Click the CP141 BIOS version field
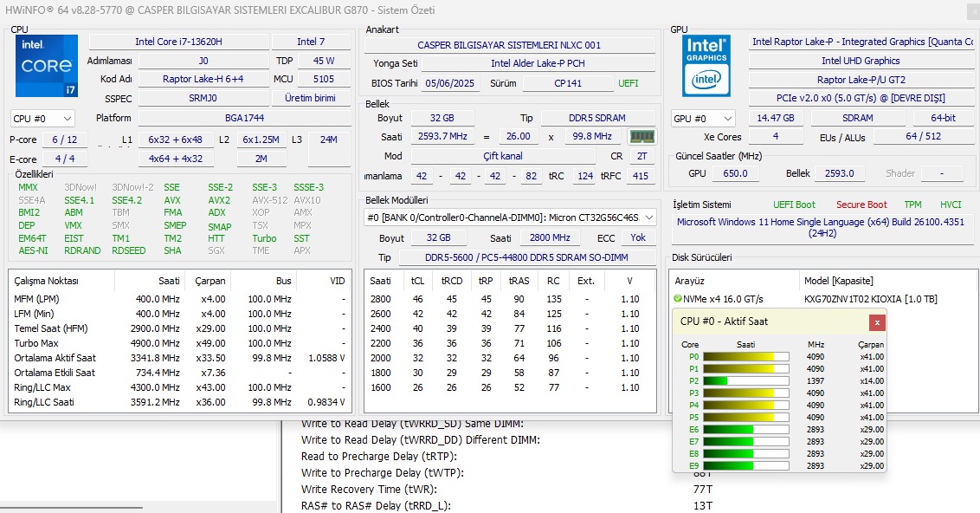This screenshot has width=980, height=513. (568, 83)
